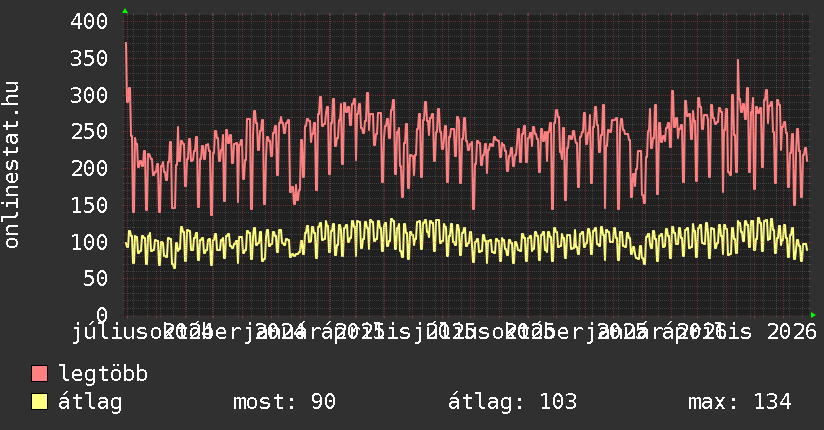Click the 150 y-axis tick label
The image size is (824, 430).
pos(89,205)
